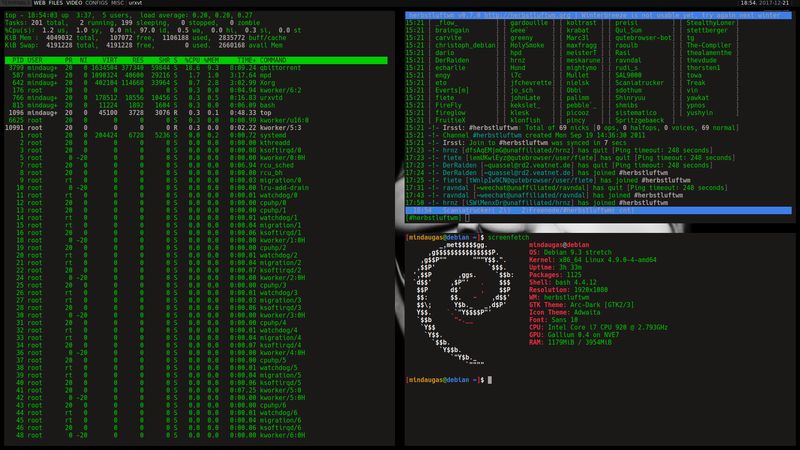Click the 17:31 ravndal has quit line
800x450 pixels.
(x=566, y=188)
